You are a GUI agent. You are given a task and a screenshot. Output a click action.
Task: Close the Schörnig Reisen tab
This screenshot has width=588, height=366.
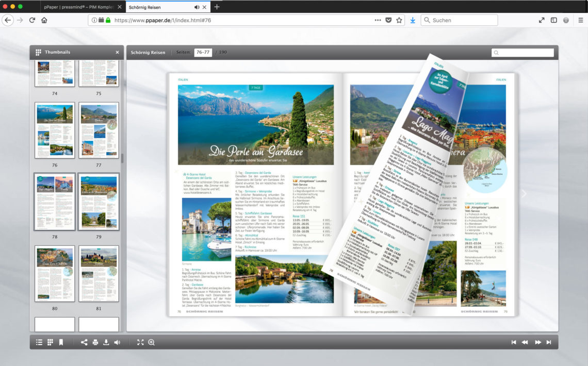[x=204, y=7]
